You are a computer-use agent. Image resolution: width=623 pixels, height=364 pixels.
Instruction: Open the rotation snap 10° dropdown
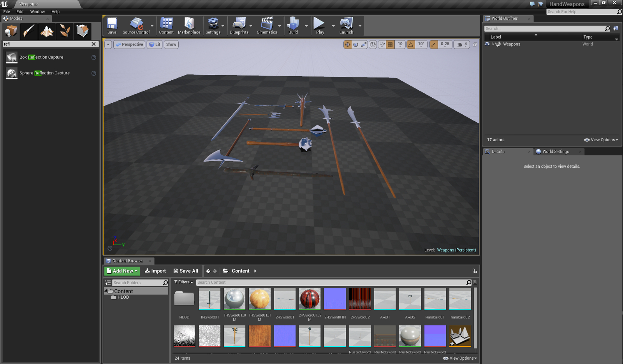(421, 44)
